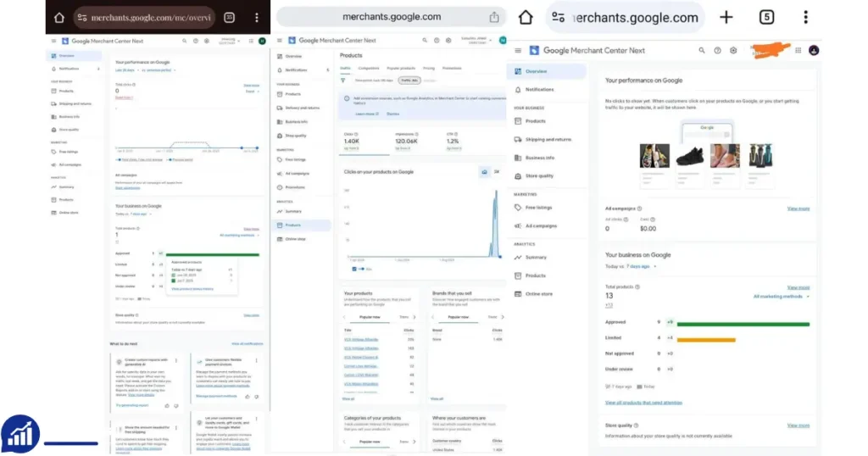Switch to the Pricing tab on the Products page
868x456 pixels.
point(429,69)
